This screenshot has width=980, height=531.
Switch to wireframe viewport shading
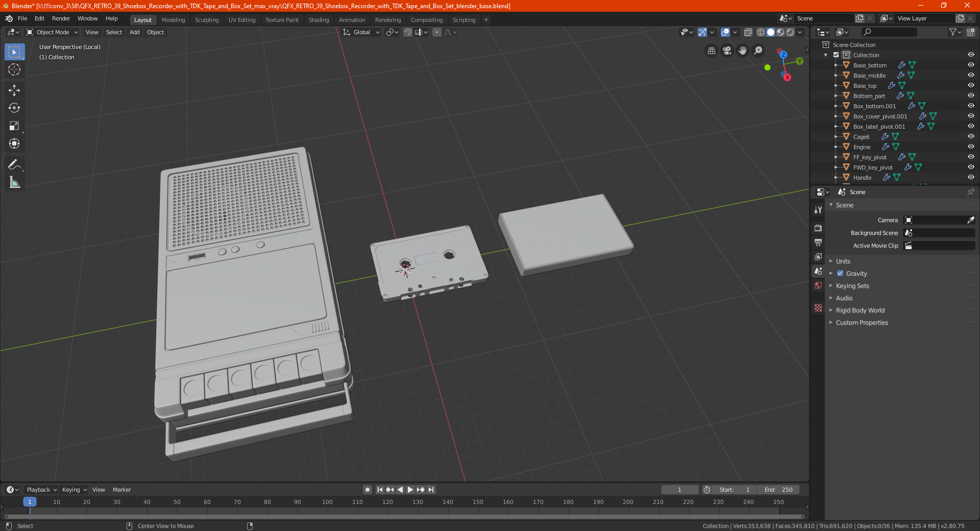click(x=761, y=32)
